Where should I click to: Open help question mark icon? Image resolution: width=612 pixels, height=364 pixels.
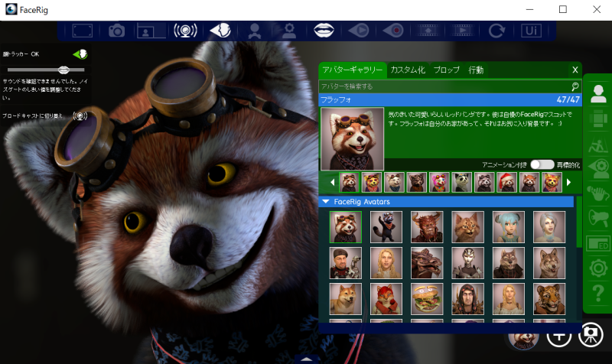coord(598,293)
